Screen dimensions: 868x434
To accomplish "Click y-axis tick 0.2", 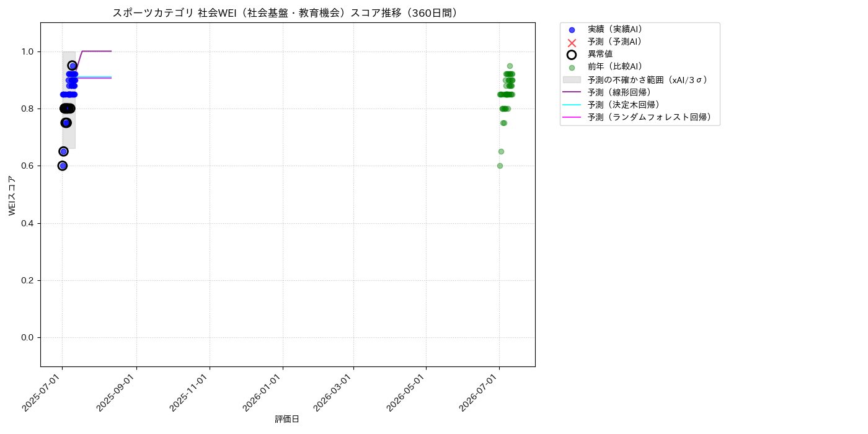I will click(x=27, y=280).
